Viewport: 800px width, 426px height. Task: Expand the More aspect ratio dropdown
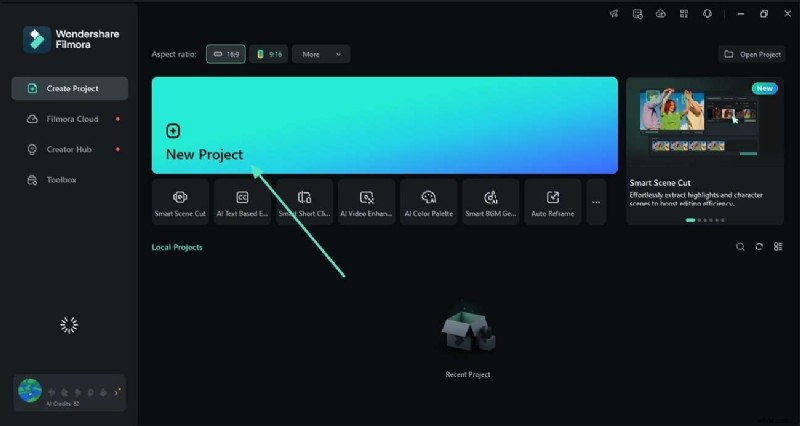tap(321, 54)
